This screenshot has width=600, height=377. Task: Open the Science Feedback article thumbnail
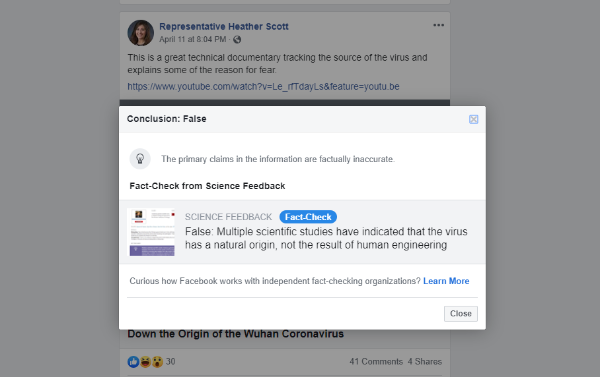[x=152, y=232]
